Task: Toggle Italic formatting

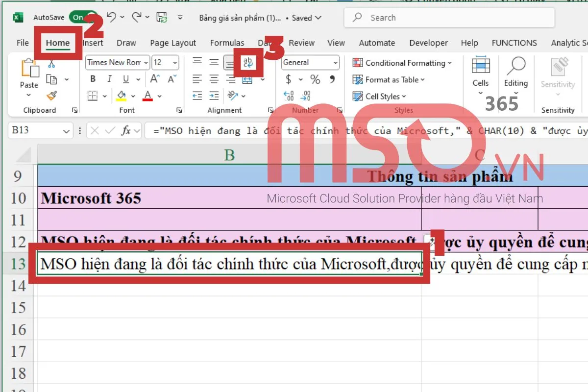Action: (x=109, y=79)
